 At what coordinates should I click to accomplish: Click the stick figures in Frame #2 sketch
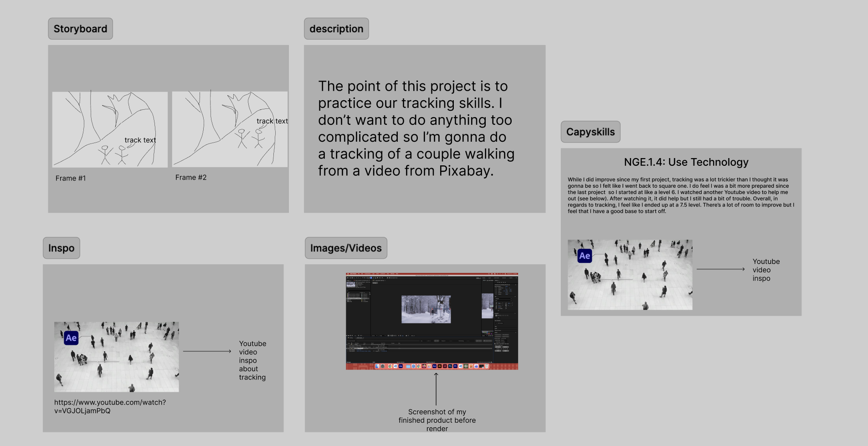pyautogui.click(x=250, y=138)
